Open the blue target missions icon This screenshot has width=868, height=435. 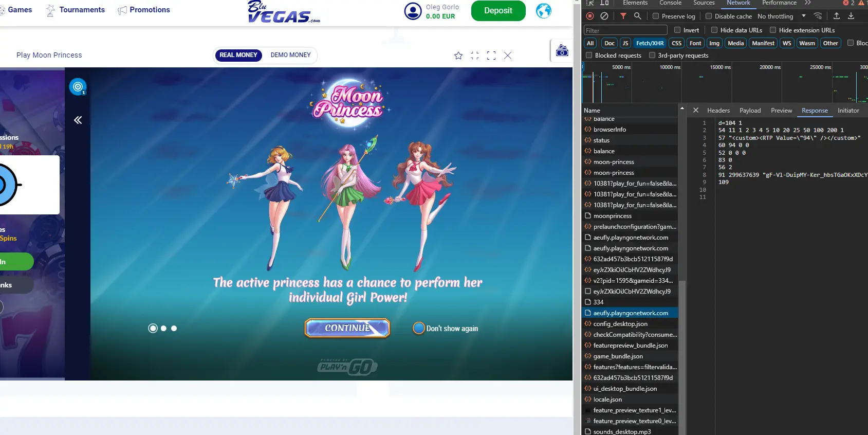tap(78, 87)
